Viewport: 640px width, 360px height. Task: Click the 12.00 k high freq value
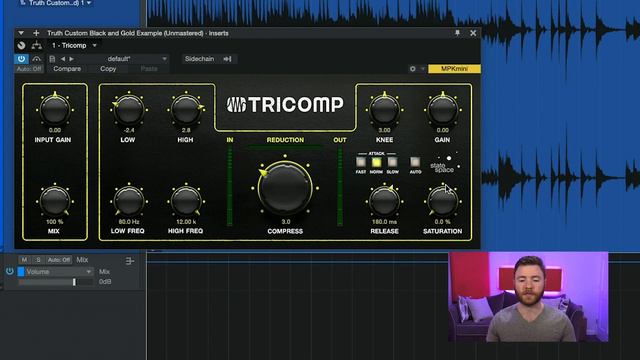(186, 222)
